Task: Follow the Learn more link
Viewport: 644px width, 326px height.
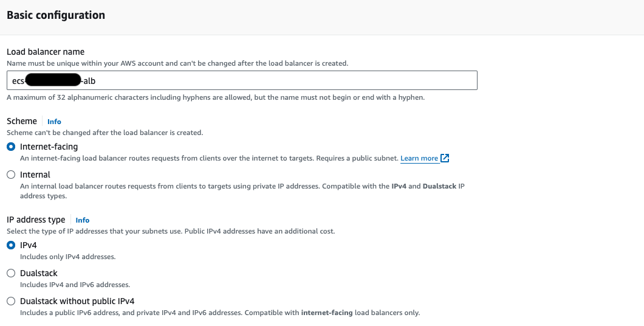Action: (419, 158)
